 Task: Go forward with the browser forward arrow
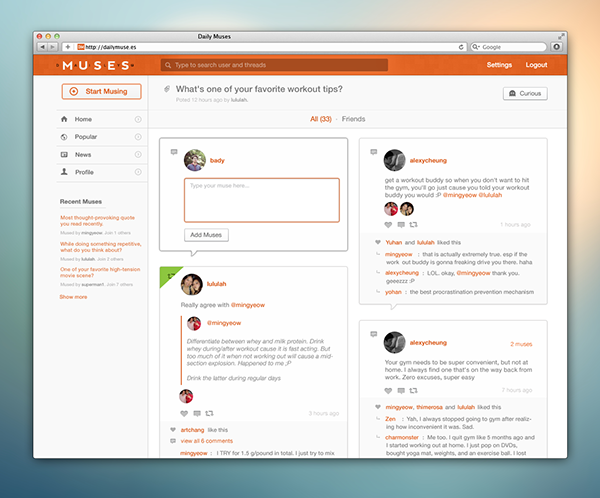point(52,47)
